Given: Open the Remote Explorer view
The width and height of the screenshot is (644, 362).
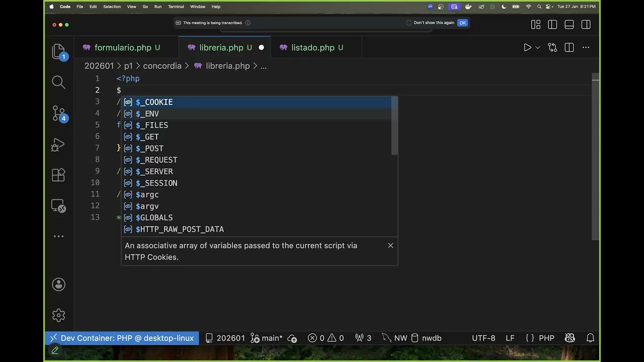Looking at the screenshot, I should click(x=58, y=206).
